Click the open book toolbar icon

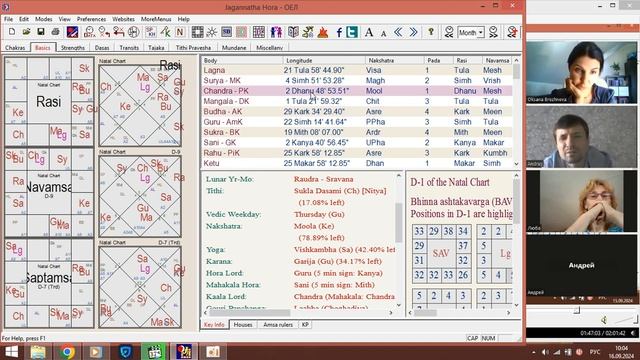click(x=293, y=32)
